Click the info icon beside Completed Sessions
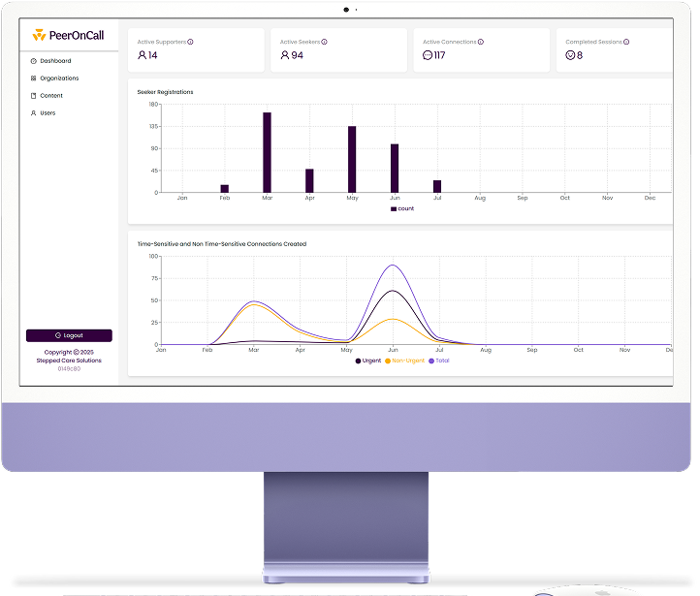The height and width of the screenshot is (596, 700). (626, 42)
